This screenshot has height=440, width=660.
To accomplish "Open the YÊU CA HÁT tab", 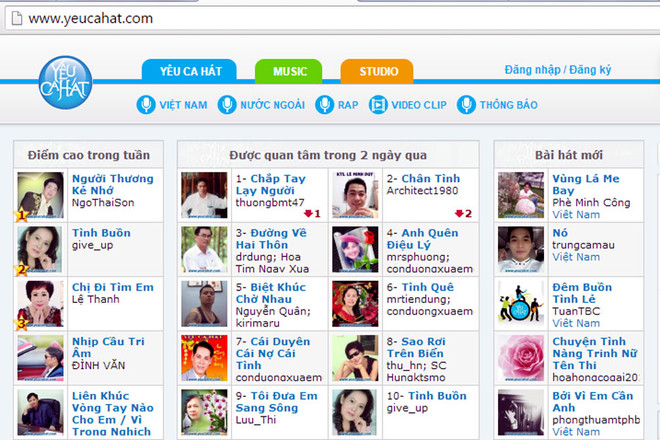I will [189, 71].
